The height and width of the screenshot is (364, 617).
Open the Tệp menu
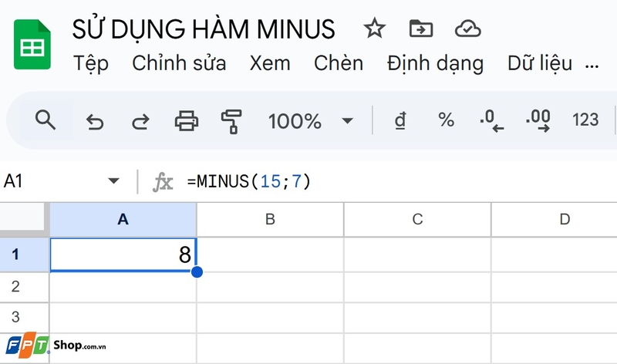pos(91,64)
